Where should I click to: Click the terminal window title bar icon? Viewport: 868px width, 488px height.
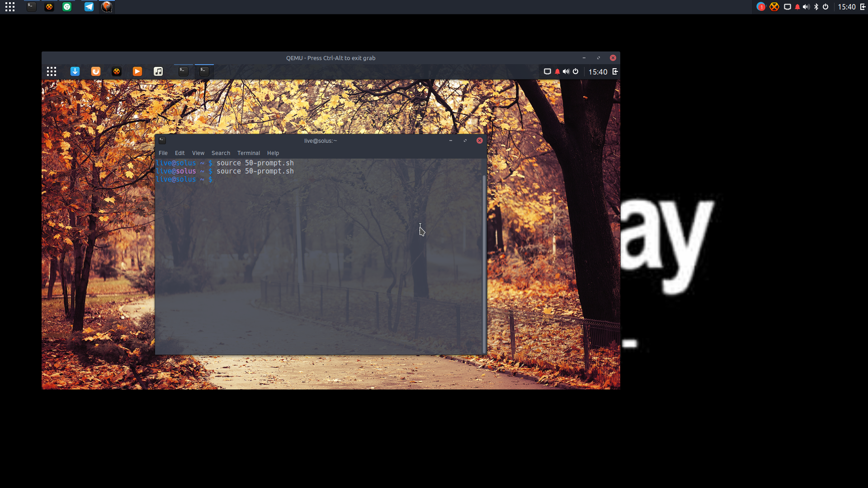(162, 141)
